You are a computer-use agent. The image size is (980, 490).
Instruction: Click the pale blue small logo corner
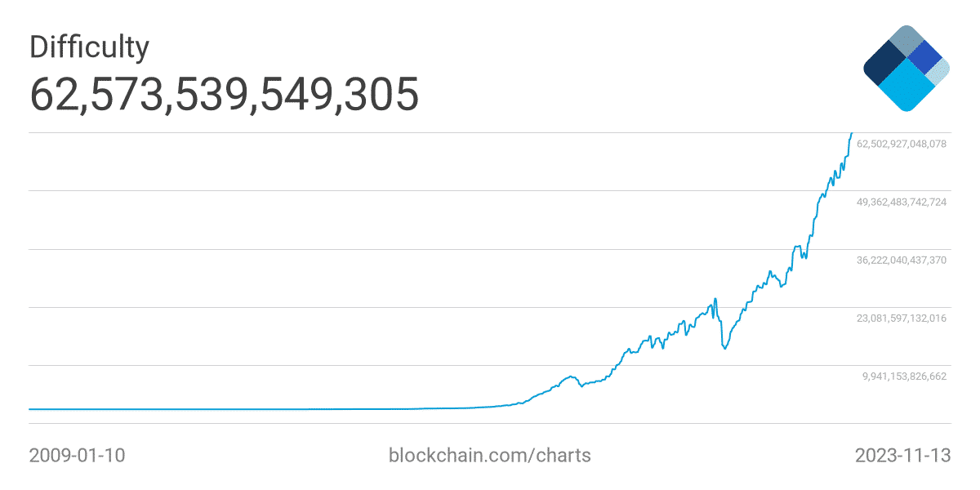[x=939, y=72]
